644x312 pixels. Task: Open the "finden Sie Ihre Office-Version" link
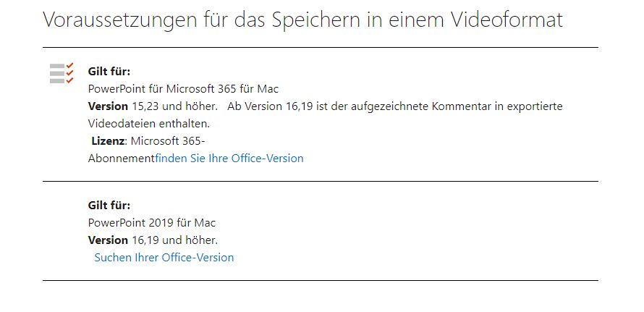(x=229, y=159)
